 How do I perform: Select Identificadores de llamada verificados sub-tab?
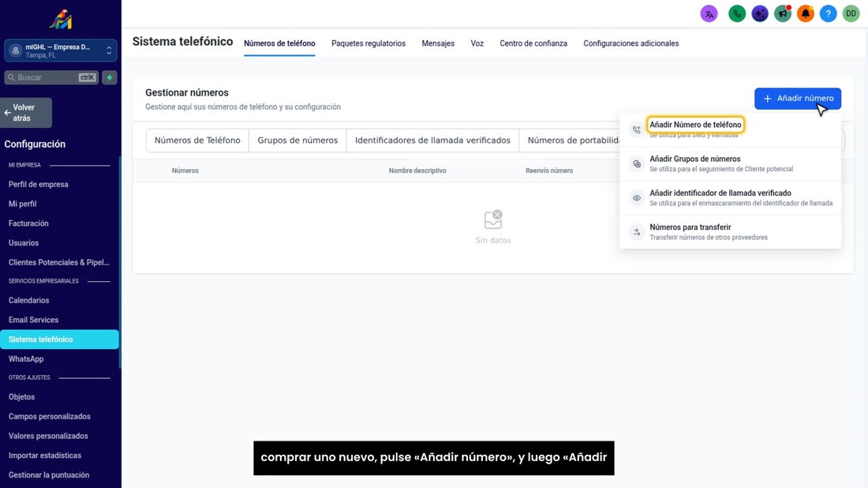point(432,141)
